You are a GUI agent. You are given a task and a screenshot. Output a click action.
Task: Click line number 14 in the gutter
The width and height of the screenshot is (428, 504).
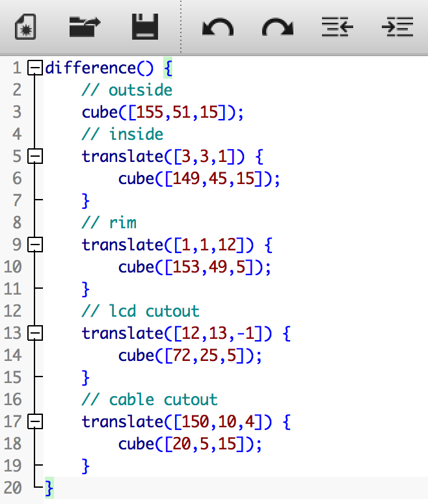point(12,355)
